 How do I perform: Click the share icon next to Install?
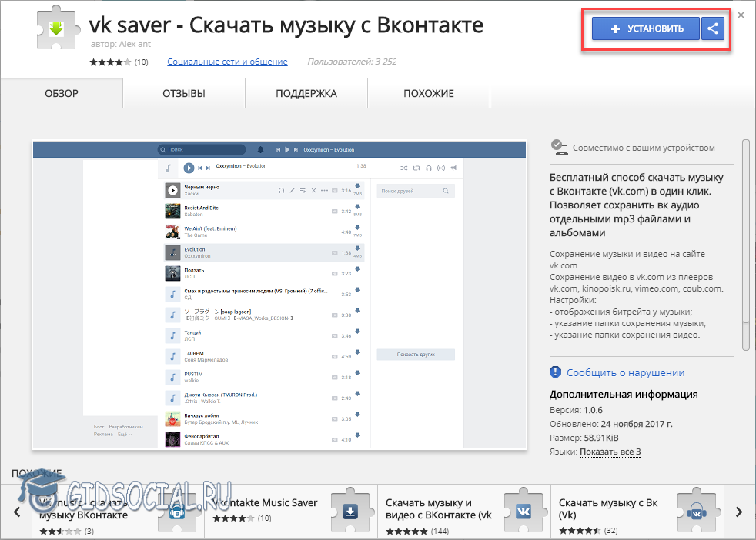(x=713, y=29)
